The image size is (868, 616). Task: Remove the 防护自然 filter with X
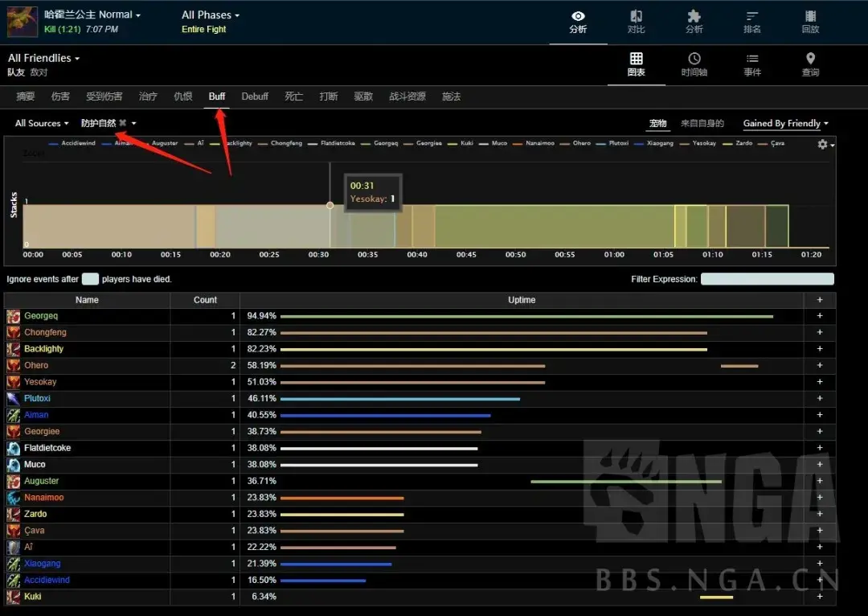pos(123,123)
